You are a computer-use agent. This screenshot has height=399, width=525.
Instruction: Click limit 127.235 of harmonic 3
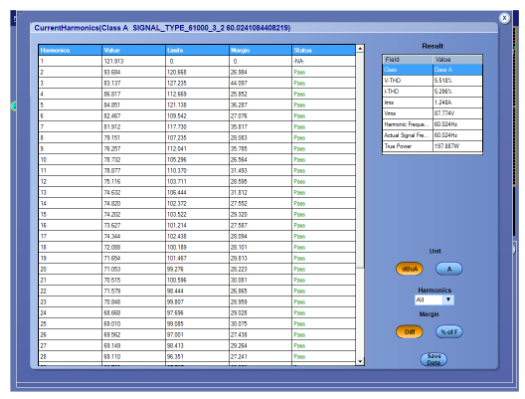click(177, 83)
